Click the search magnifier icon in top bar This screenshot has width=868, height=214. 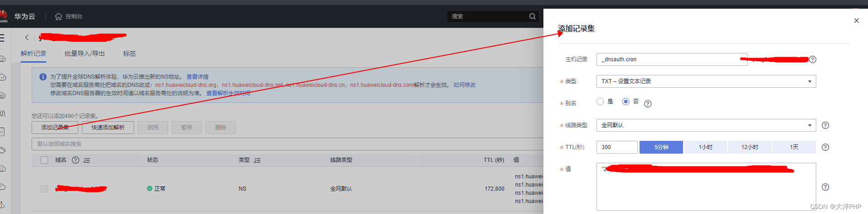[532, 16]
